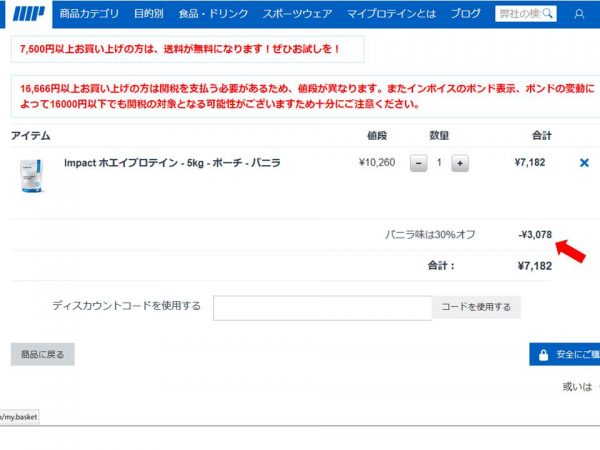Open the スポーツウェア menu
Image resolution: width=600 pixels, height=450 pixels.
point(297,14)
